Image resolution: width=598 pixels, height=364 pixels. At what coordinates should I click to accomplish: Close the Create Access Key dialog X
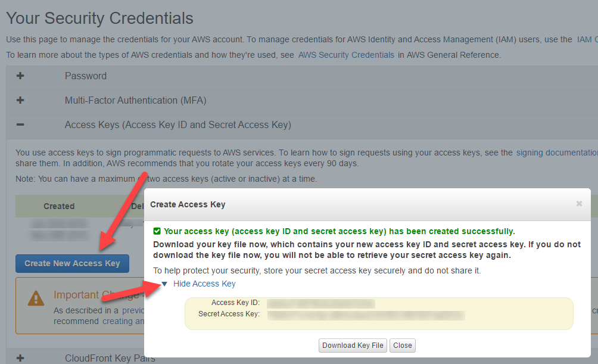coord(579,204)
